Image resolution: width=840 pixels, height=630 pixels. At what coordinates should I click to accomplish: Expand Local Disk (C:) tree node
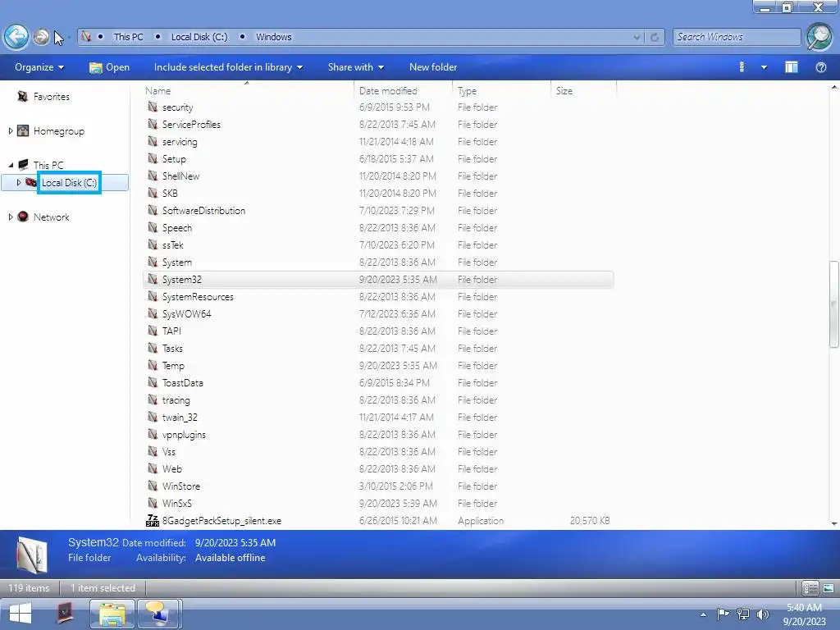pos(19,183)
